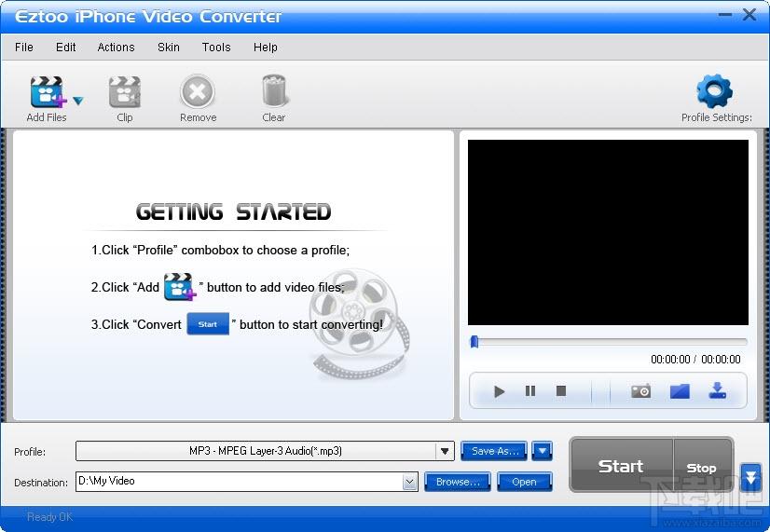770x532 pixels.
Task: Open Profile Settings gear icon
Action: 715,93
